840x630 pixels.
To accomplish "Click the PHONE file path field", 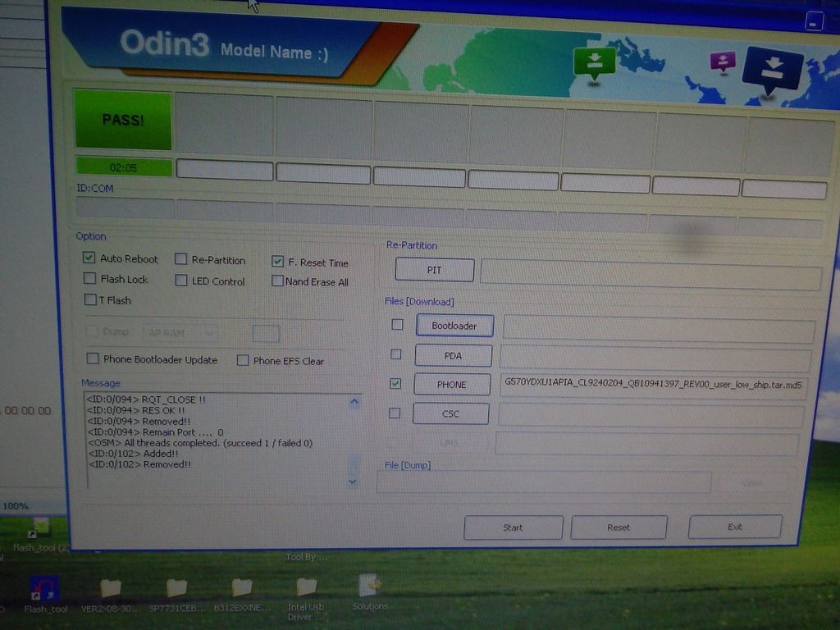I will [x=653, y=386].
